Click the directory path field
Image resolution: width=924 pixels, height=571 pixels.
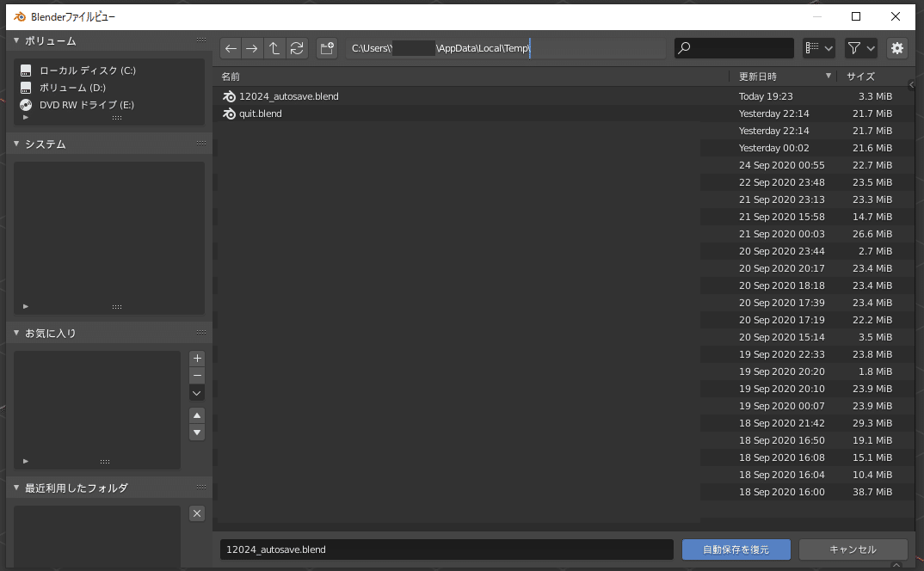point(506,48)
